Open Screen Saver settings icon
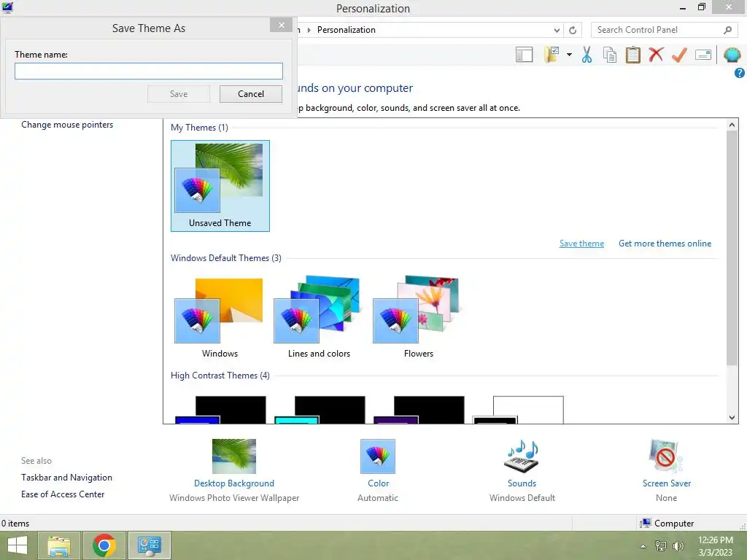Screen dimensions: 747x560 (666, 456)
